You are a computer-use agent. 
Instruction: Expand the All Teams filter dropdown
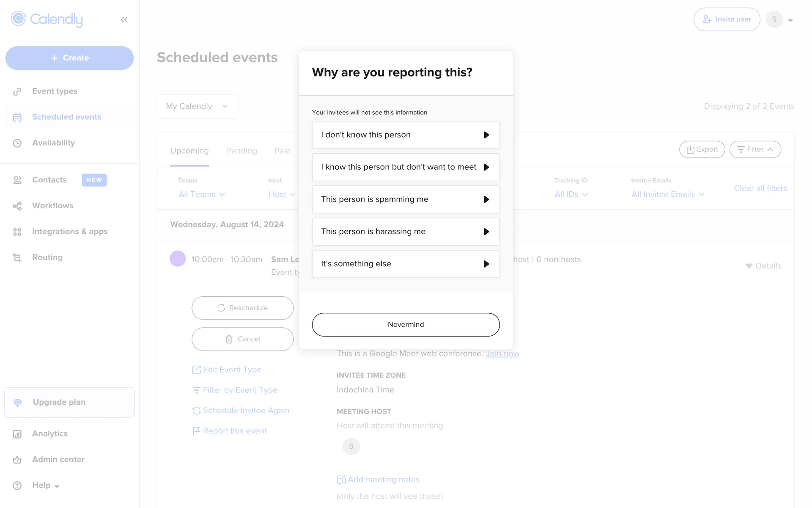(x=201, y=194)
